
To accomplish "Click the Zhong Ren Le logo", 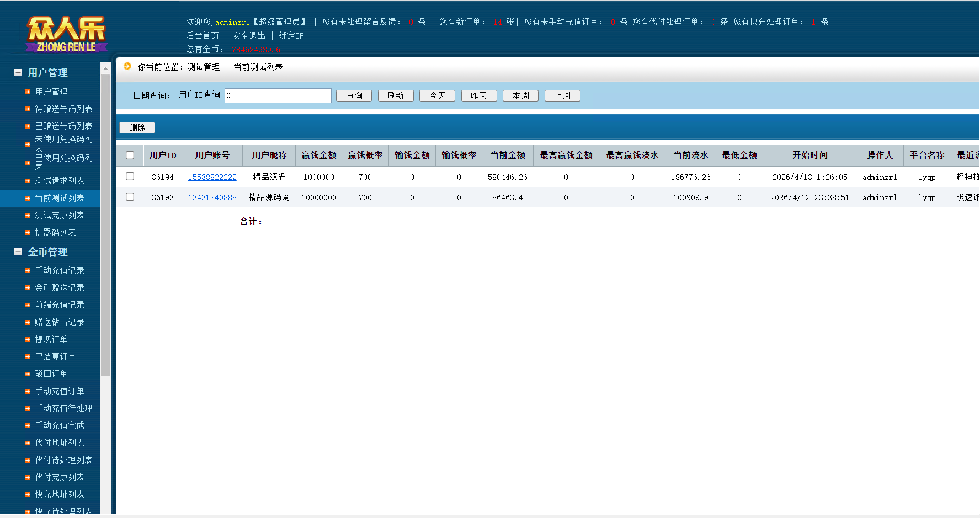I will [66, 34].
